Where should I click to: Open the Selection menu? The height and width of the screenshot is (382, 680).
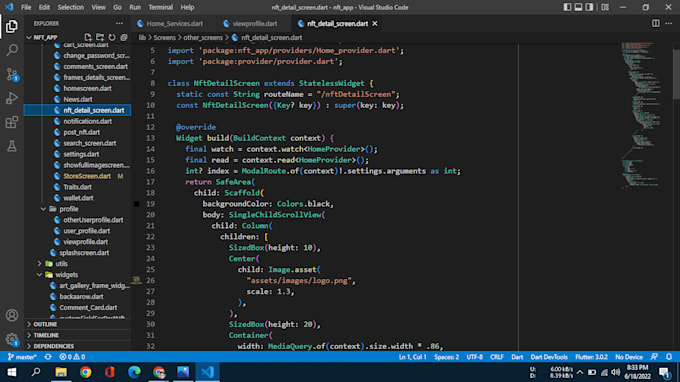tap(71, 7)
